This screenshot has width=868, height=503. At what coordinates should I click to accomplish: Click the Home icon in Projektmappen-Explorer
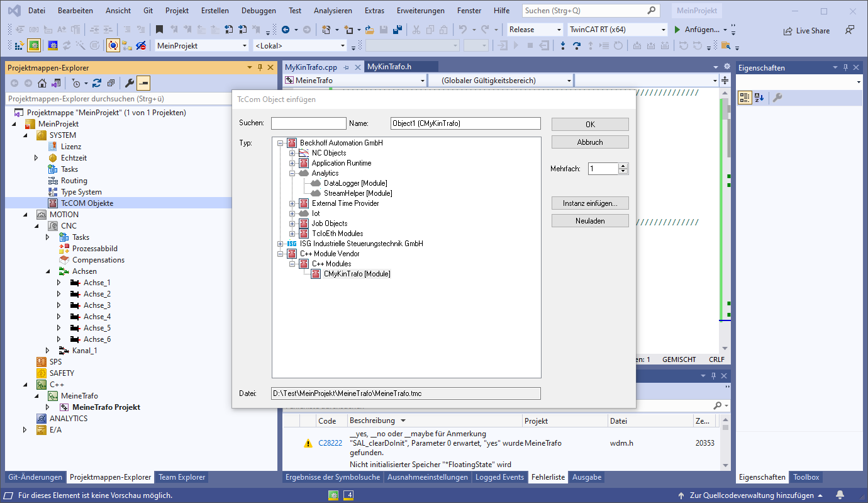(42, 83)
